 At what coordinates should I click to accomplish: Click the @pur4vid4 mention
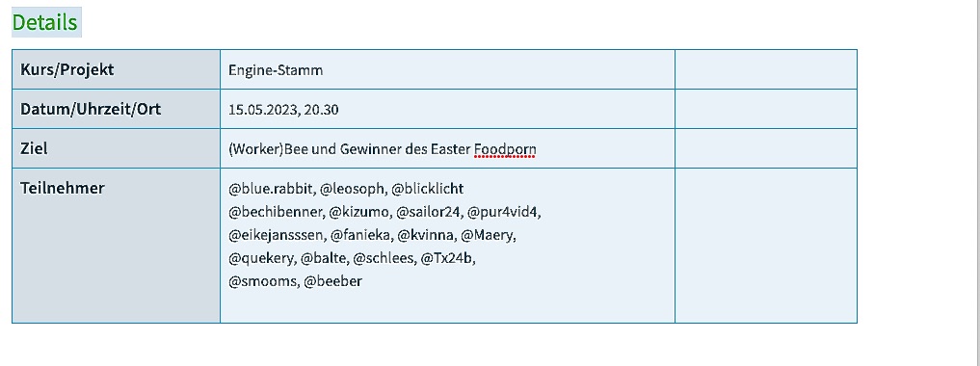click(502, 212)
